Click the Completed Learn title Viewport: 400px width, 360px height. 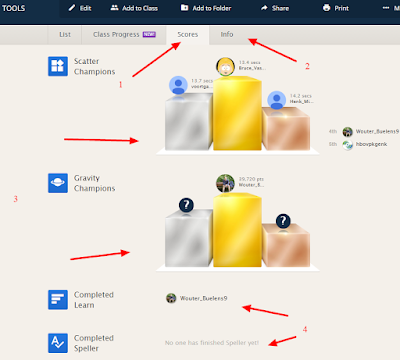(x=94, y=300)
